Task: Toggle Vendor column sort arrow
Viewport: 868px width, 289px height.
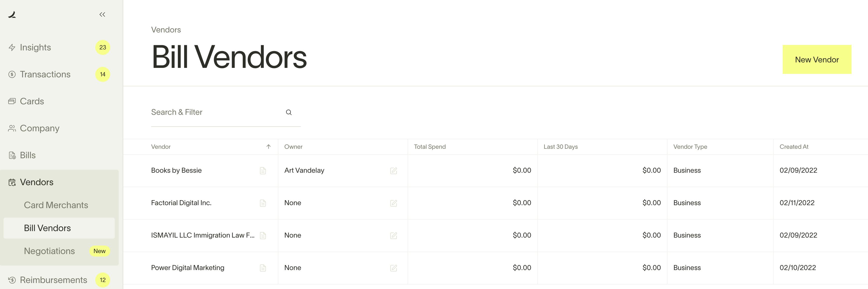Action: click(x=269, y=147)
